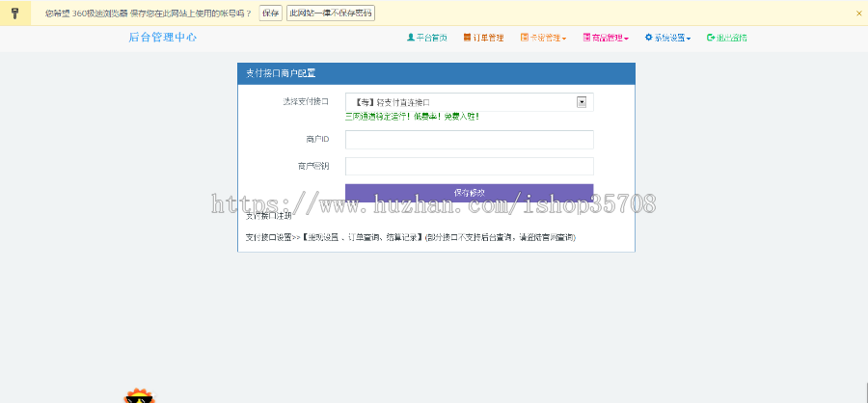Focus the 商户密钥 input field
868x403 pixels.
470,166
